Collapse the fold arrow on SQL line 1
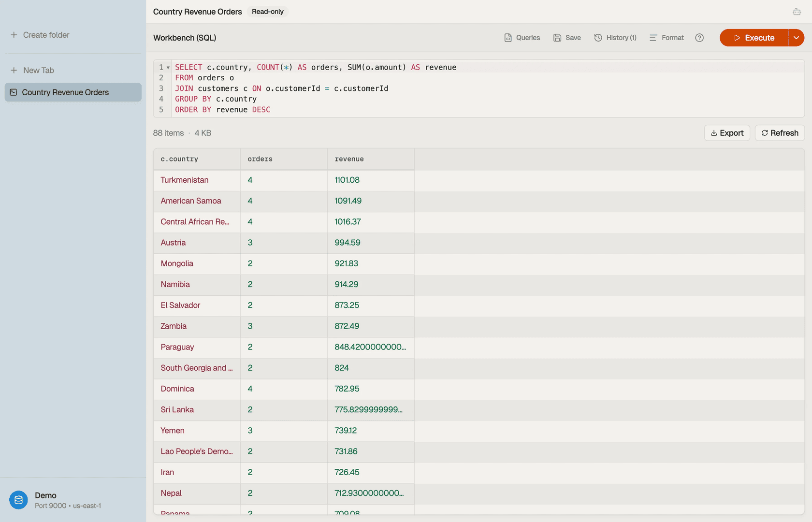Screen dimensions: 812x522 (168, 68)
